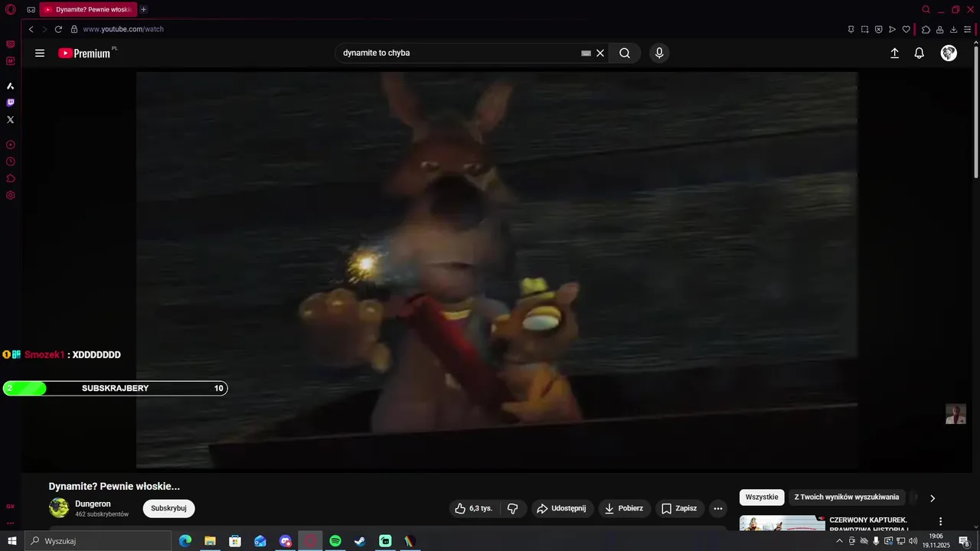
Task: Submit search with magnifier button
Action: pyautogui.click(x=625, y=53)
